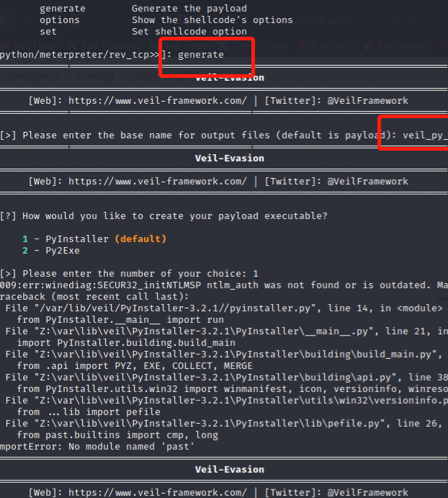Click the 'set' command in the command list

click(x=48, y=32)
